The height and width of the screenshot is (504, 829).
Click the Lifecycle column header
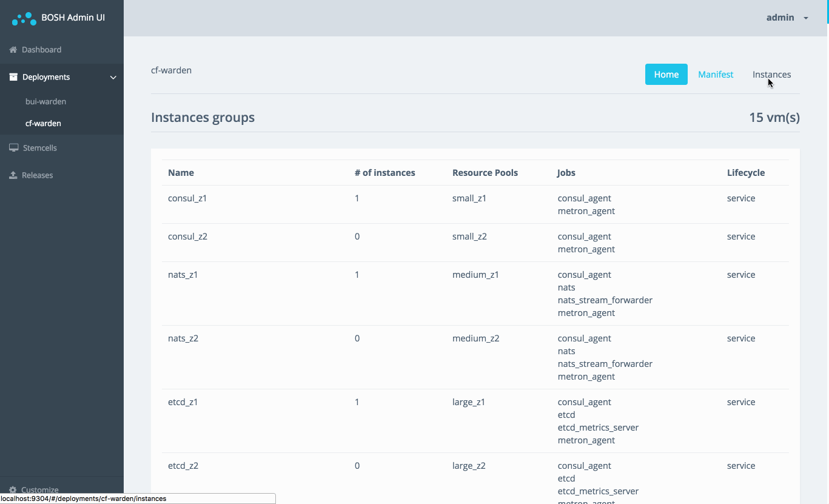[x=746, y=173]
